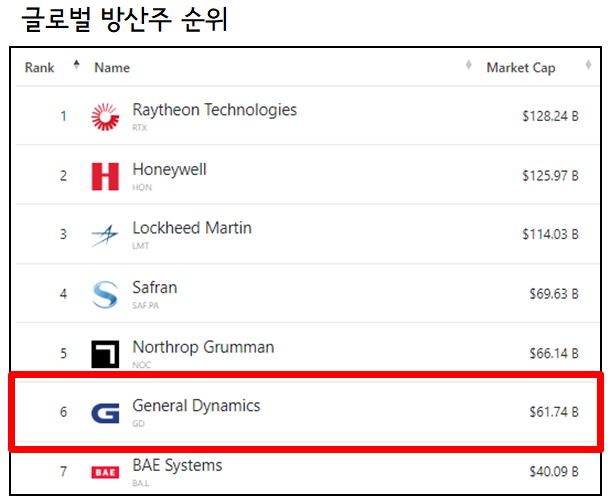The height and width of the screenshot is (504, 612).
Task: Open the Northrop Grumman company link
Action: (x=203, y=347)
